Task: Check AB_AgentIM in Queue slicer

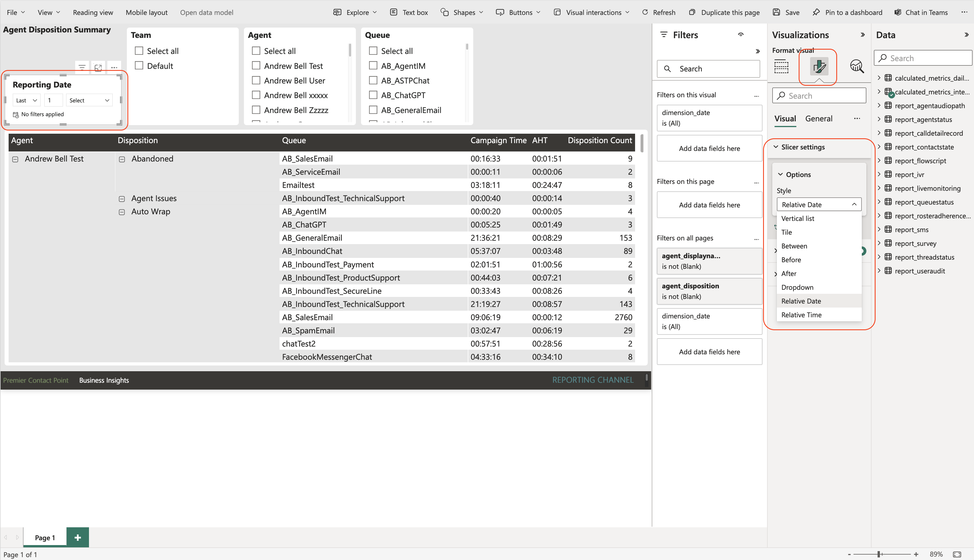Action: [373, 65]
